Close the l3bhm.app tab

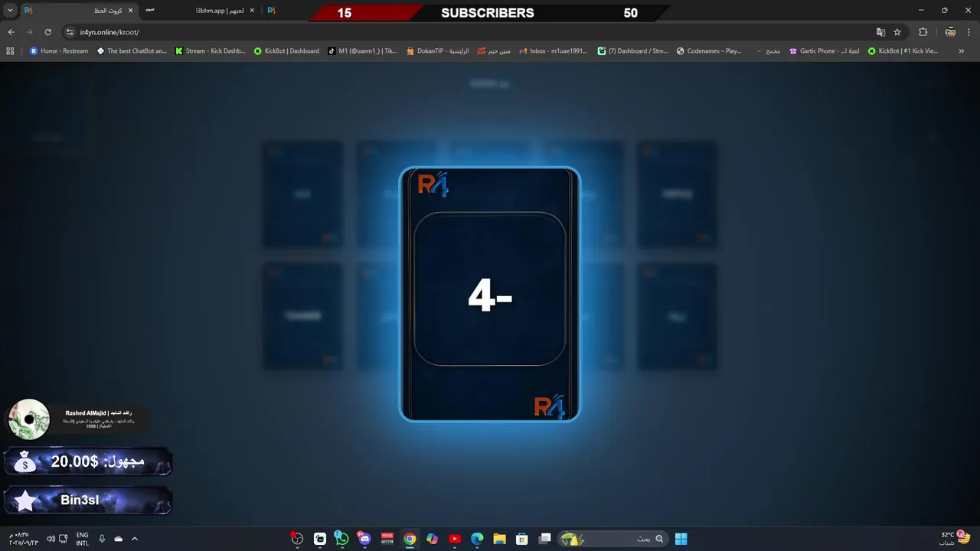tap(252, 11)
